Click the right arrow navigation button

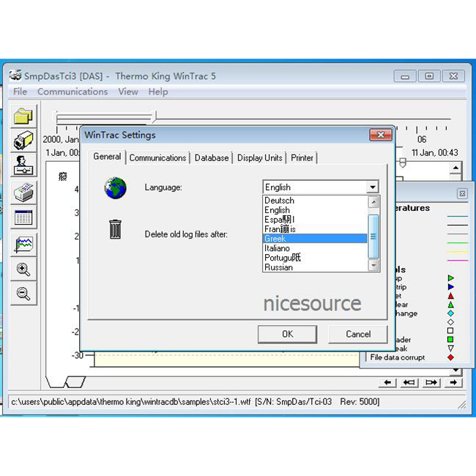coord(453,382)
